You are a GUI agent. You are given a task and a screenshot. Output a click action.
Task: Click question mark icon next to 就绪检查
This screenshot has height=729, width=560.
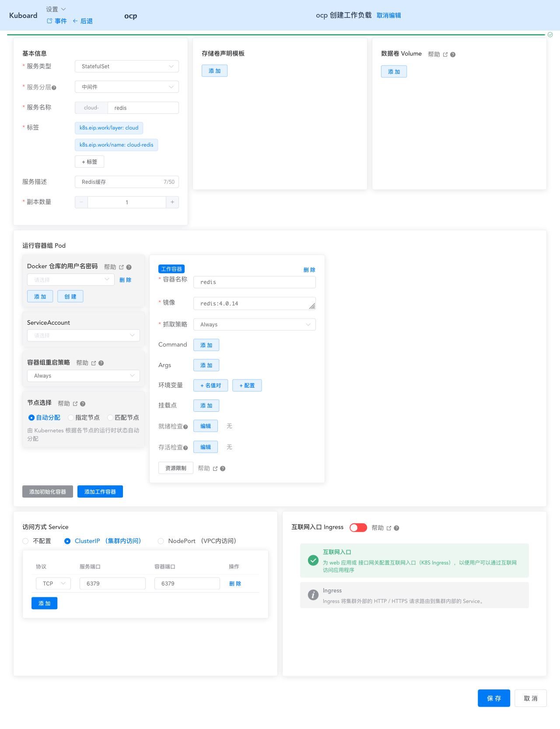tap(185, 427)
